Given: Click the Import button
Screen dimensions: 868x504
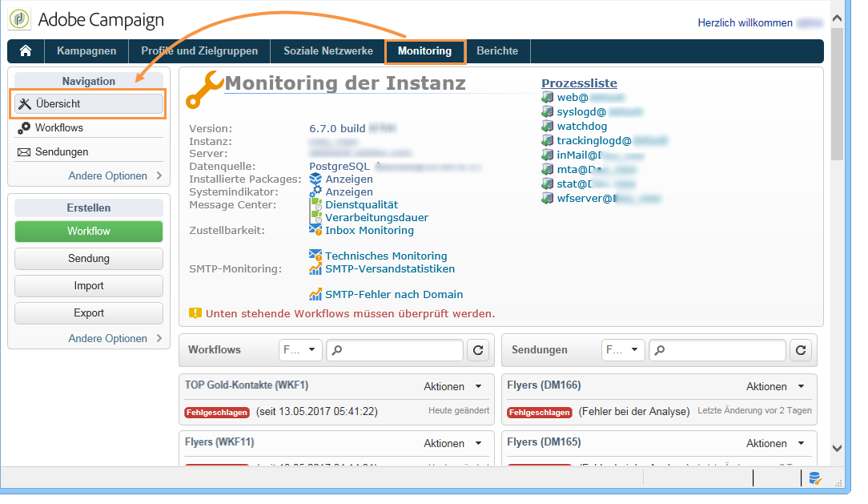Looking at the screenshot, I should coord(89,286).
